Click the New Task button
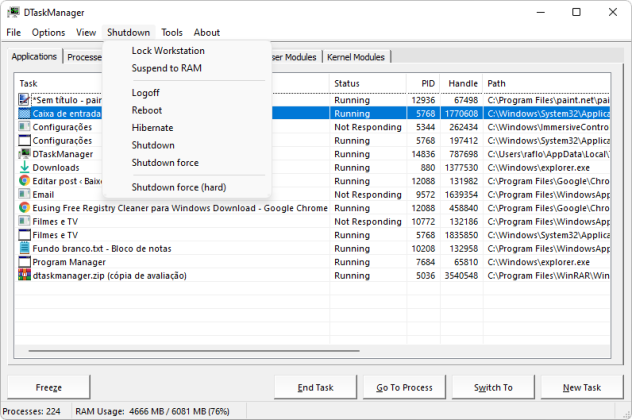632x420 pixels. (x=582, y=387)
